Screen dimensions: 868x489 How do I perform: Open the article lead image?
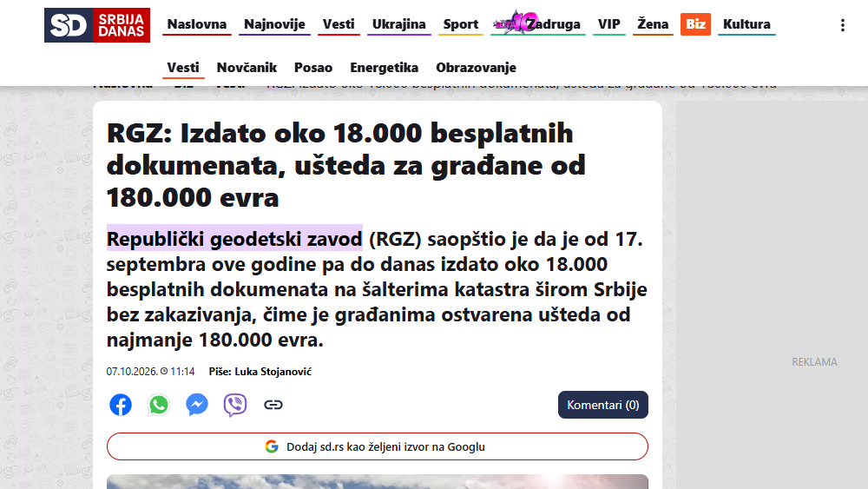378,482
